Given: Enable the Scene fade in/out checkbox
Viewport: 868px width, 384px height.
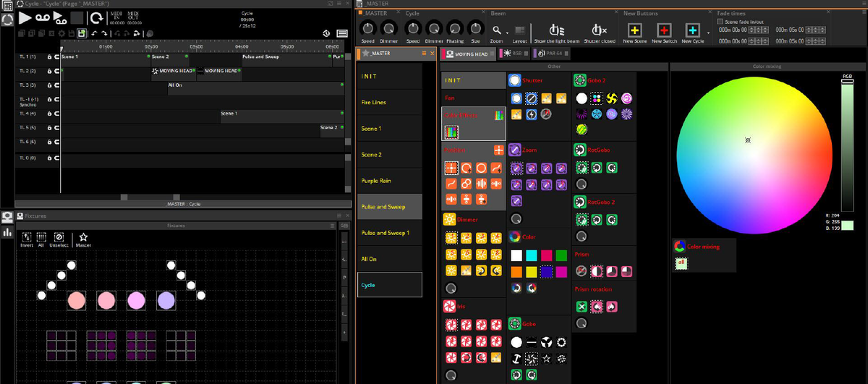Looking at the screenshot, I should [720, 22].
